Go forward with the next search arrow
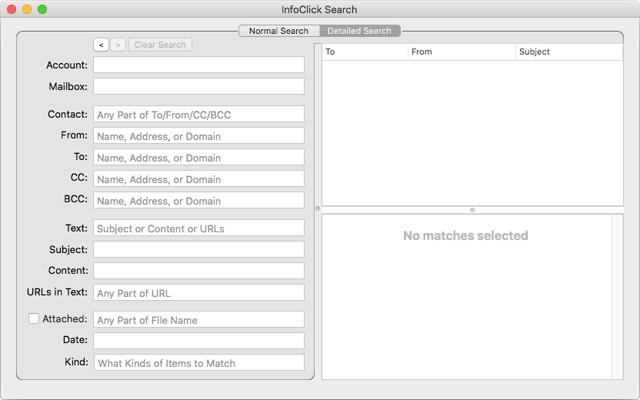This screenshot has width=640, height=400. (x=118, y=45)
